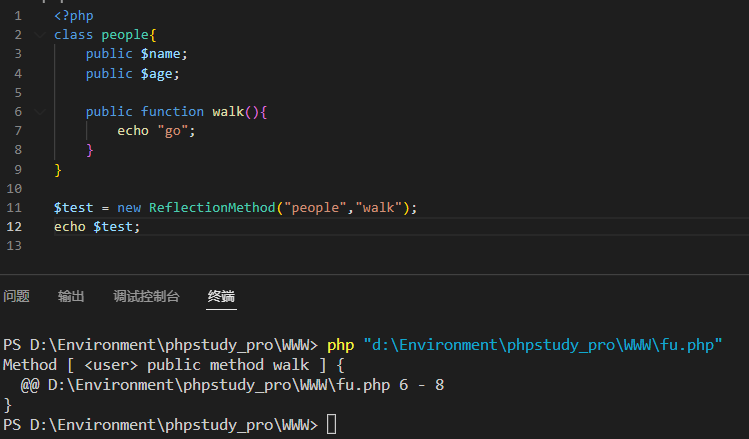749x439 pixels.
Task: Click the php command in terminal
Action: click(341, 345)
